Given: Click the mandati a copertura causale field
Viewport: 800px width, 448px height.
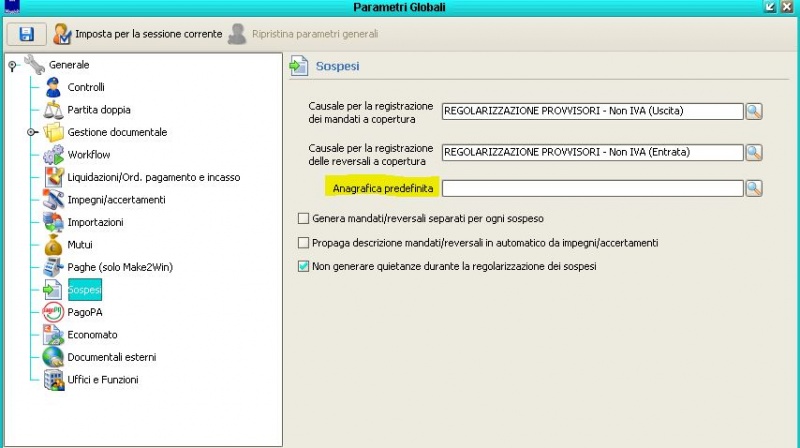Looking at the screenshot, I should 592,111.
